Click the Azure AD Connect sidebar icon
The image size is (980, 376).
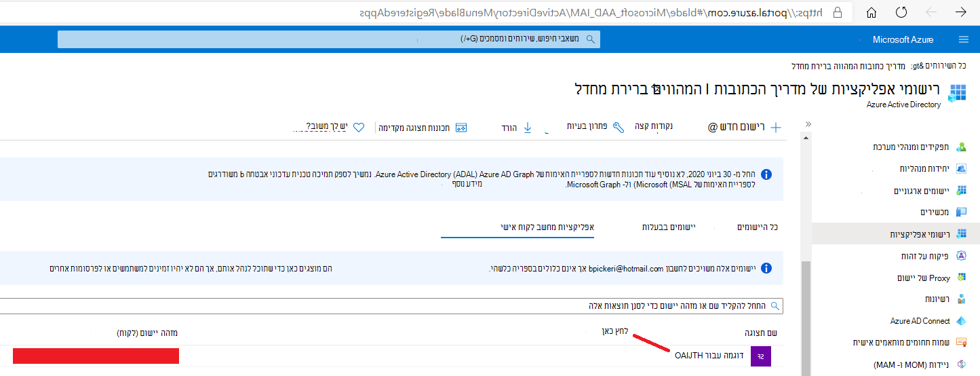click(961, 320)
